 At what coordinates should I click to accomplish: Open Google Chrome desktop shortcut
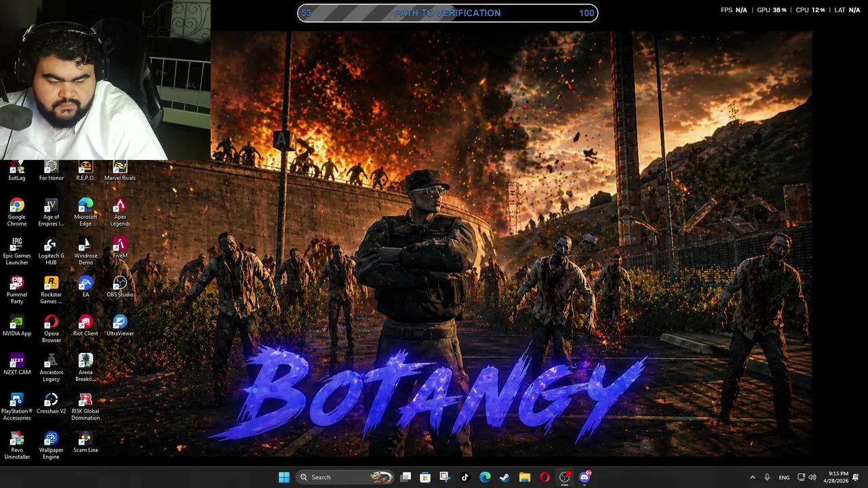[17, 213]
